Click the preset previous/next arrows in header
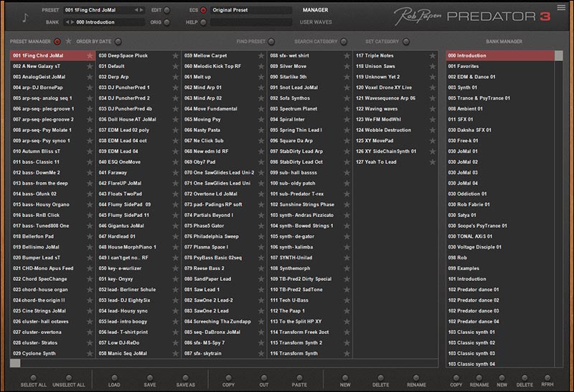574x392 pixels. [138, 10]
